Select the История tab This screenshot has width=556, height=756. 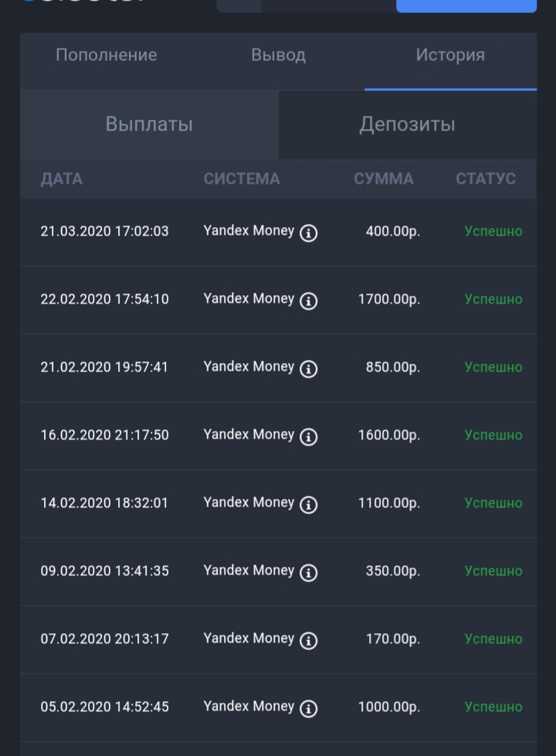pos(450,56)
